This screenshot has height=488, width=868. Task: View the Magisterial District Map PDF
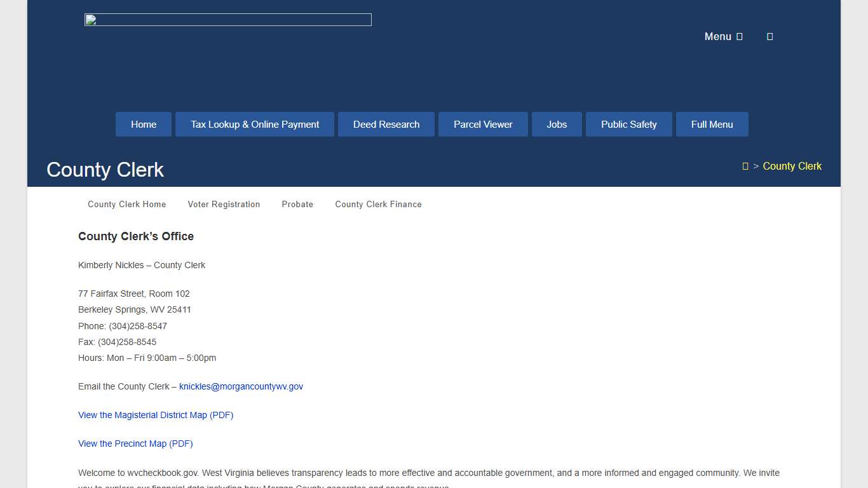(156, 415)
